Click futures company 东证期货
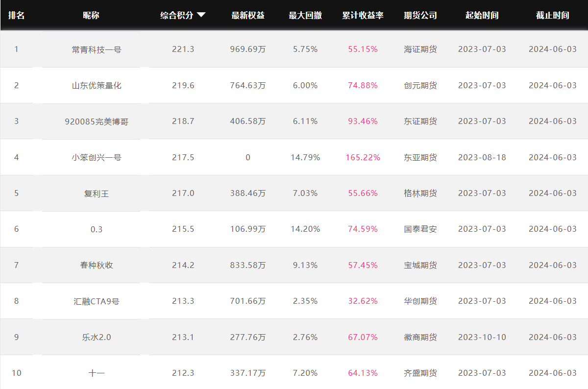Image resolution: width=588 pixels, height=389 pixels. point(420,121)
